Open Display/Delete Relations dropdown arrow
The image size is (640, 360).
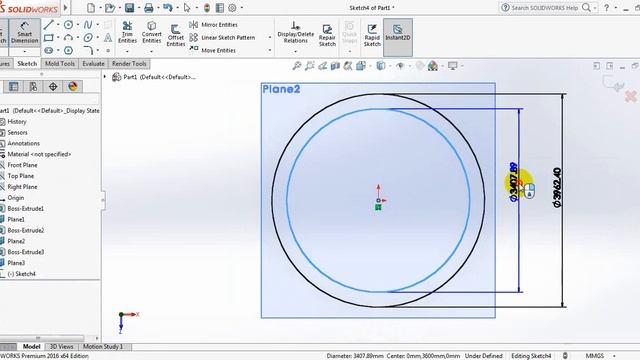tap(296, 51)
